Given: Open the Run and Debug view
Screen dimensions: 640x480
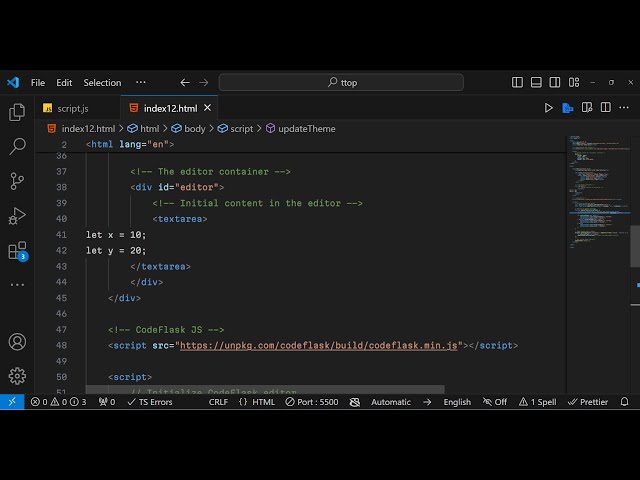Looking at the screenshot, I should pos(17,216).
